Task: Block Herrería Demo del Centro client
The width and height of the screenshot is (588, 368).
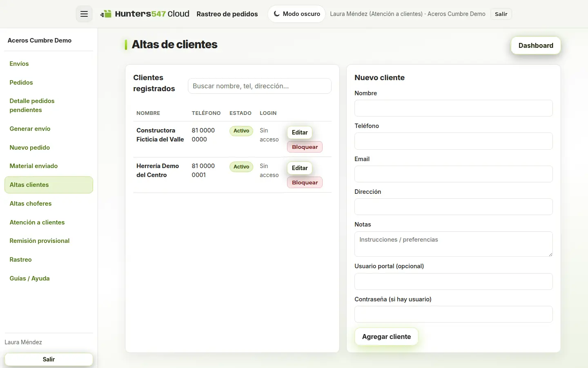Action: [x=305, y=182]
